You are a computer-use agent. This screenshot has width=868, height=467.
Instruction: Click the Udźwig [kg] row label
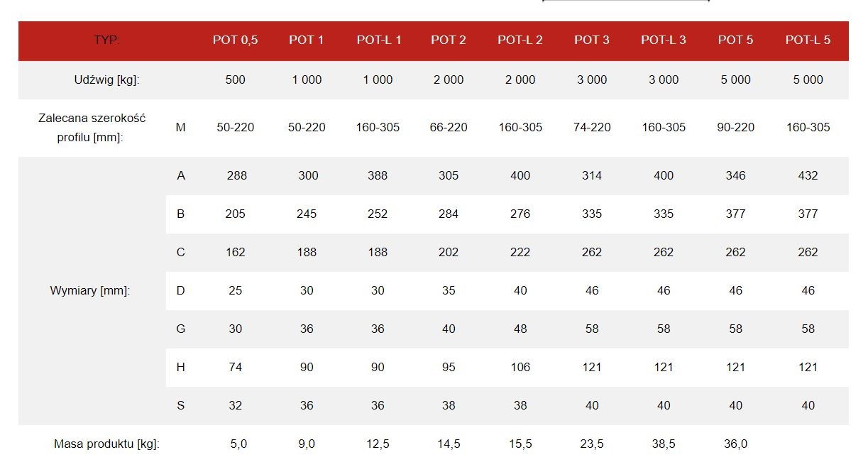107,80
